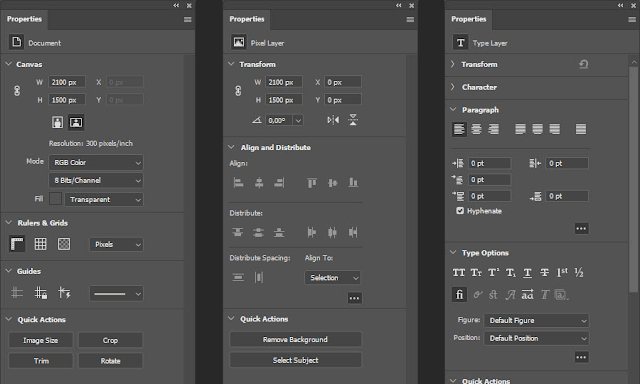This screenshot has height=384, width=640.
Task: Flip layer horizontally in Transform section
Action: point(333,120)
